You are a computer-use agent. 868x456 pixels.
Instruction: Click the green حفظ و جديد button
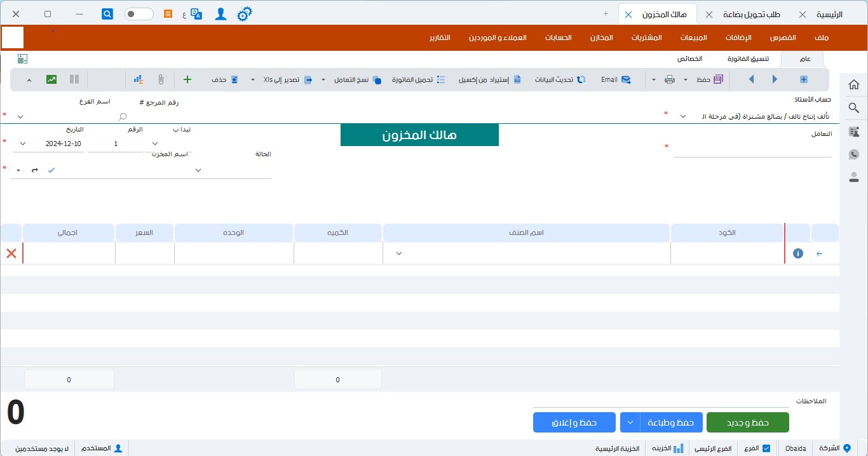tap(747, 422)
